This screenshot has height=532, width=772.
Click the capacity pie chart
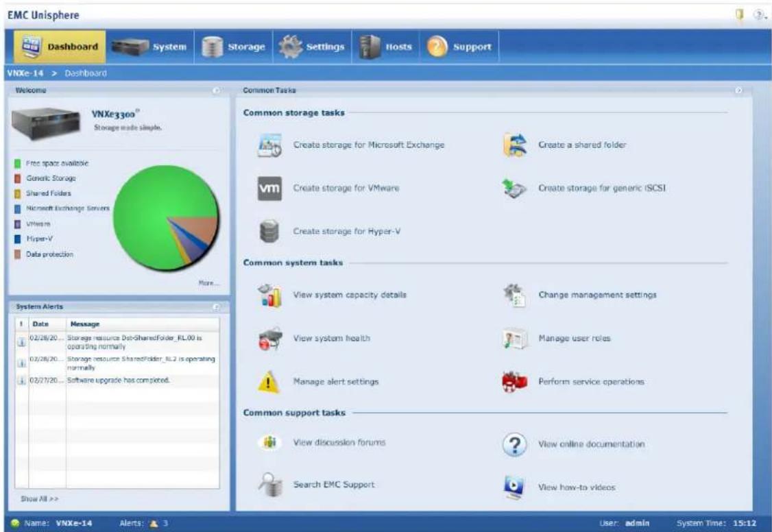(x=166, y=217)
